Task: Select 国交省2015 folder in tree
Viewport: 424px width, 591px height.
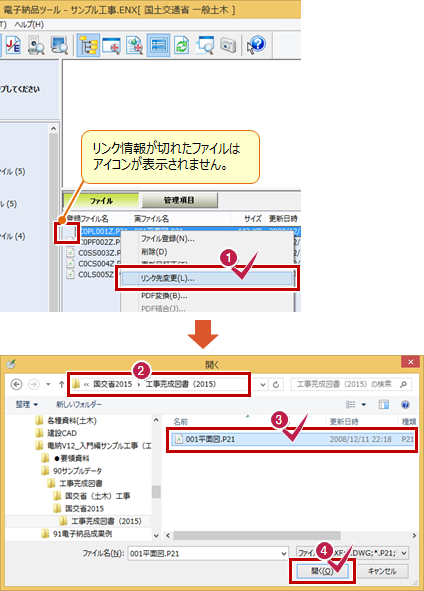Action: tap(78, 508)
